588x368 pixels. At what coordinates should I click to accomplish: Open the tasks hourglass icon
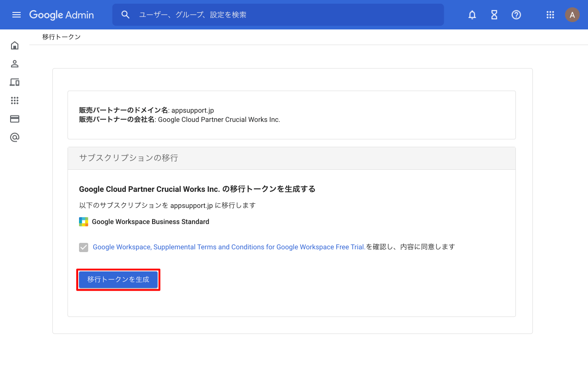(494, 15)
